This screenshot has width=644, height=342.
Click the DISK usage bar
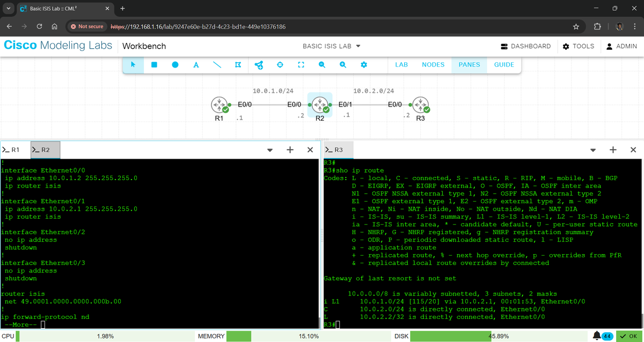[x=499, y=336]
